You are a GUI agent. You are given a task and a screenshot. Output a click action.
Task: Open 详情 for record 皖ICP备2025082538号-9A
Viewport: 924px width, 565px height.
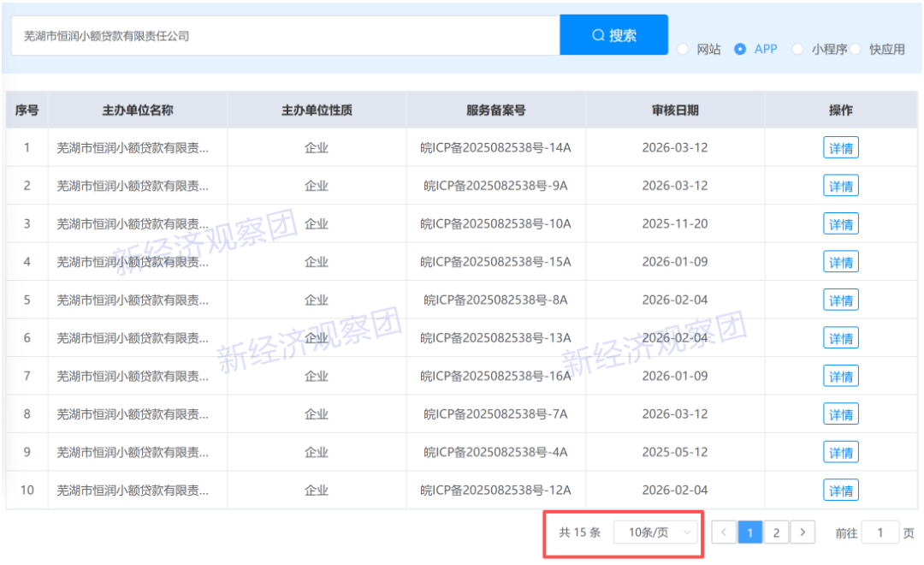point(840,185)
